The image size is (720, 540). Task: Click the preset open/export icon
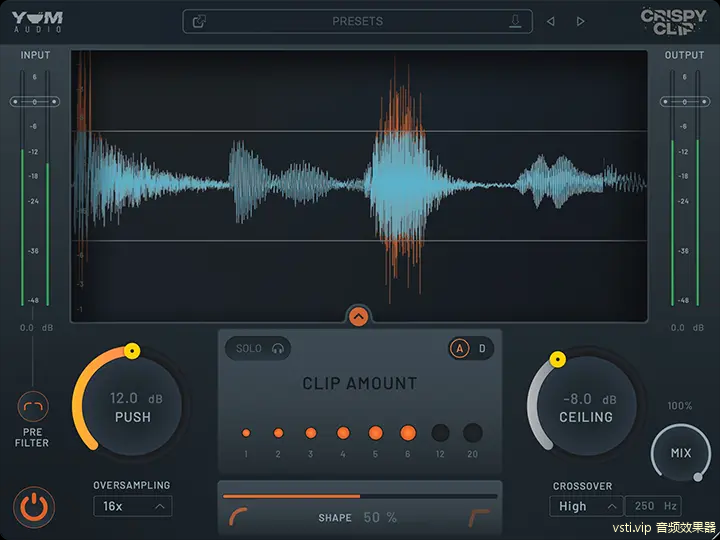(199, 21)
